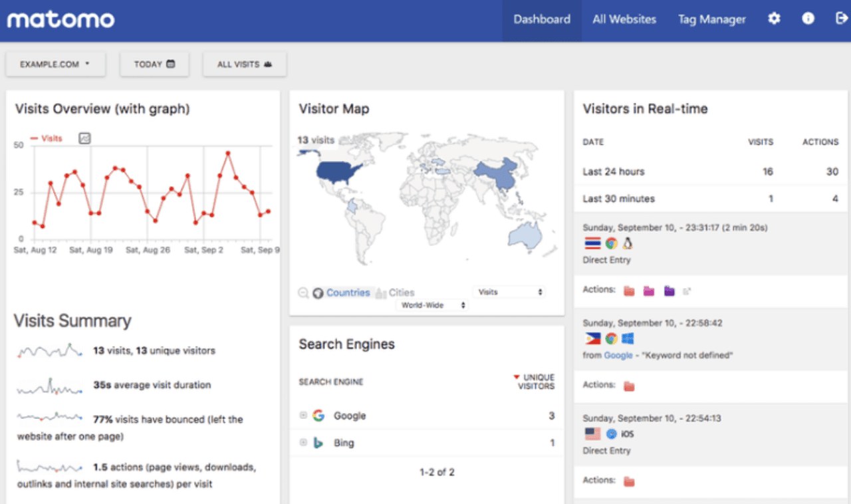Click the Windows icon in the 22:58:42 visit
This screenshot has height=504, width=851.
coord(628,339)
